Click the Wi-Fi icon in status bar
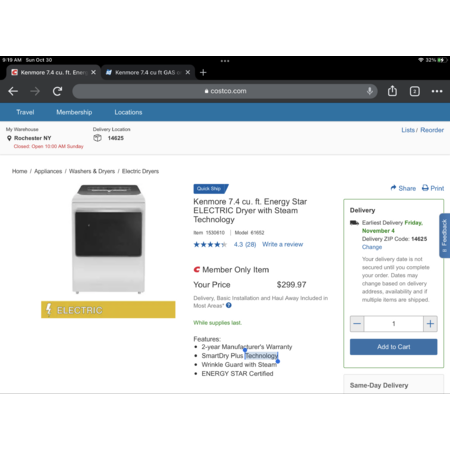 click(421, 60)
